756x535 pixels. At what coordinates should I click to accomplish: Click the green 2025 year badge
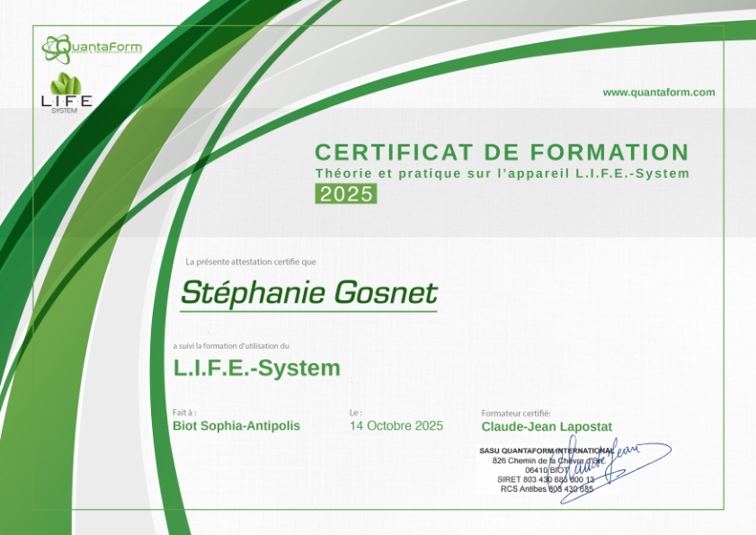point(349,192)
